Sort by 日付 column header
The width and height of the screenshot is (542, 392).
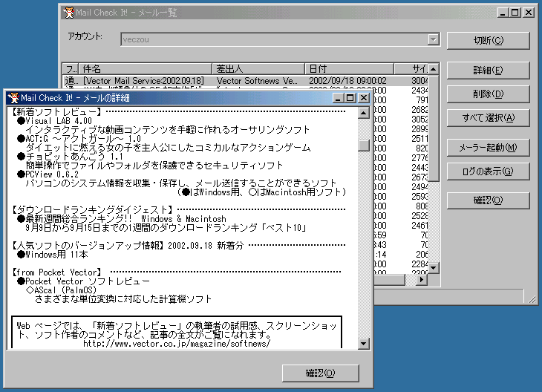point(349,69)
